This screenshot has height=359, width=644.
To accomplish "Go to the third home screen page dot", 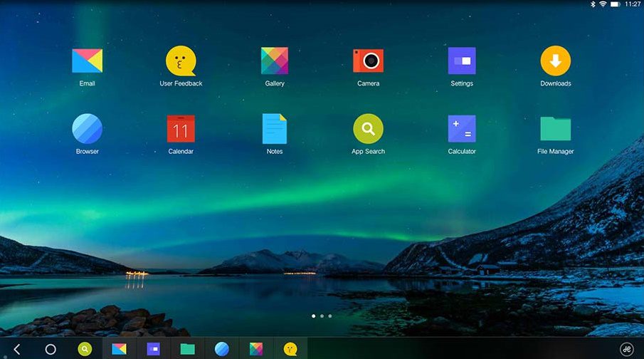I will tap(330, 316).
